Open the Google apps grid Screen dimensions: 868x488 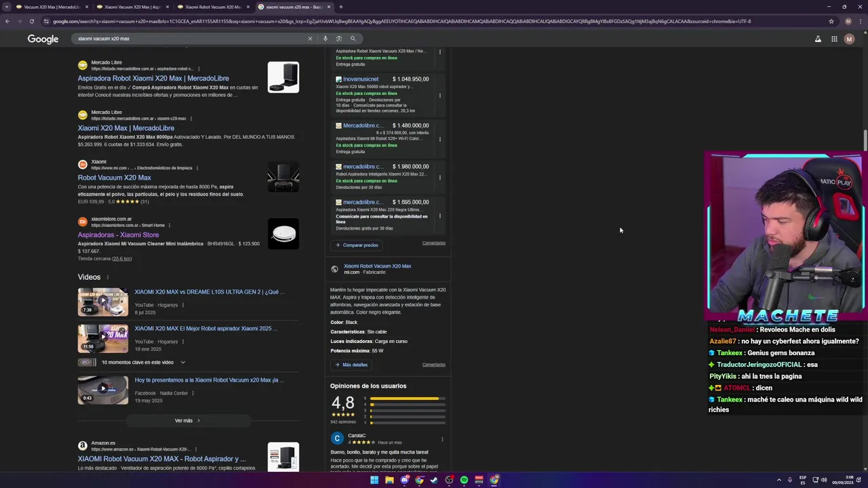[834, 39]
